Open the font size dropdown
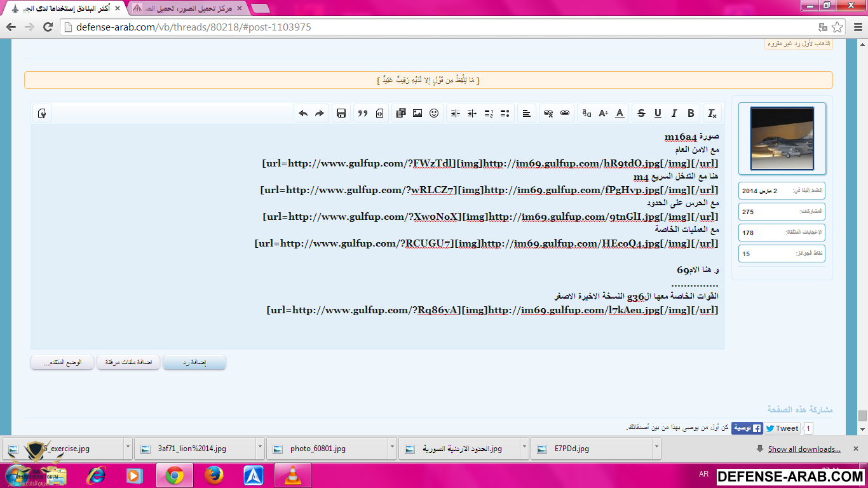The height and width of the screenshot is (488, 868). (603, 113)
